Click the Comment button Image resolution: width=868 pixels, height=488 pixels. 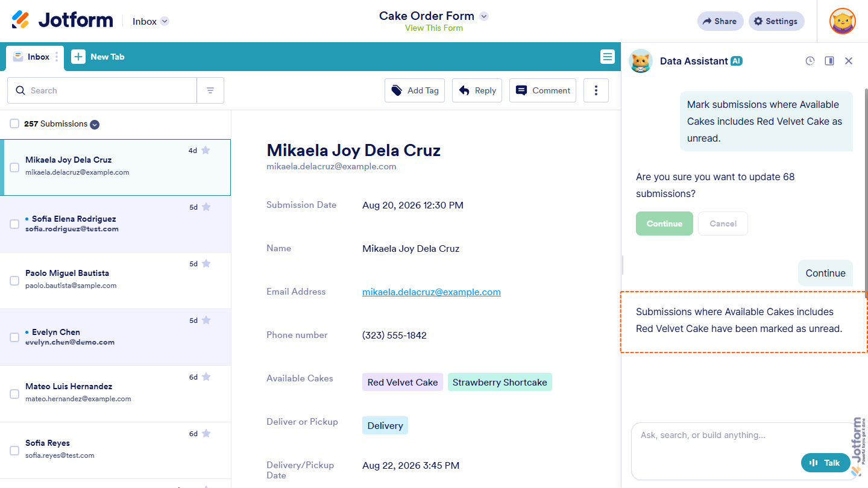(542, 90)
